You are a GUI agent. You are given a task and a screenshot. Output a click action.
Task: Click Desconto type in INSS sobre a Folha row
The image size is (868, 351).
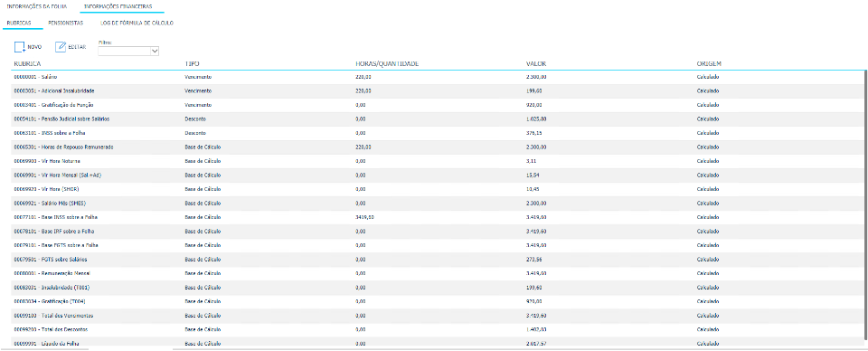195,133
